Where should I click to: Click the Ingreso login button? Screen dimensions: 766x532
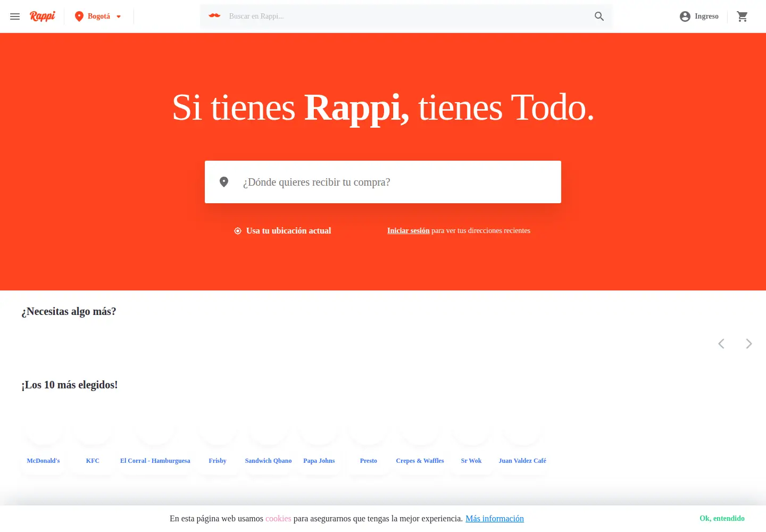(699, 16)
